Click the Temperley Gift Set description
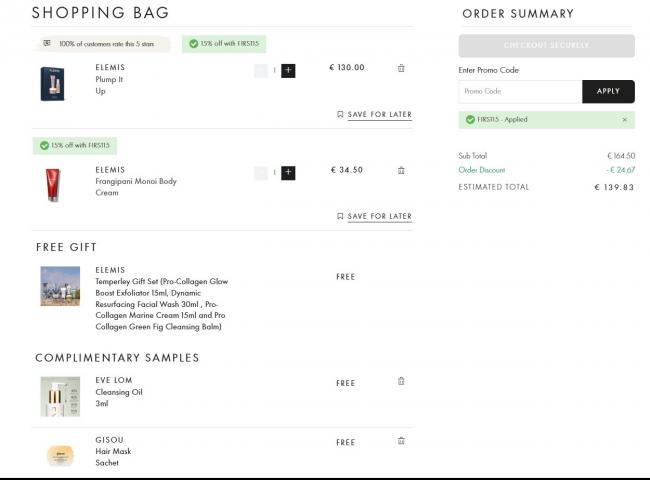This screenshot has height=480, width=650. click(x=162, y=304)
